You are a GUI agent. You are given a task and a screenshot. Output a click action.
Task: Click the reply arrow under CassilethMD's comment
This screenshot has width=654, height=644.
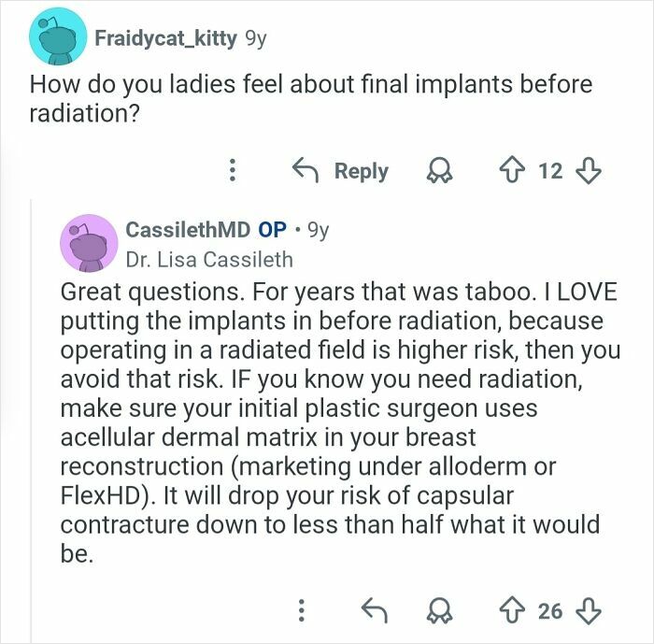[374, 611]
